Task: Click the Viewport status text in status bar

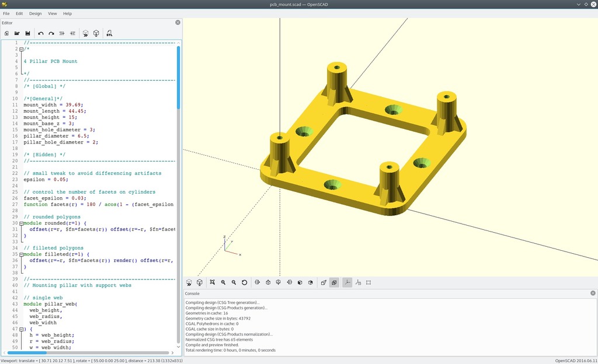Action: pos(92,360)
